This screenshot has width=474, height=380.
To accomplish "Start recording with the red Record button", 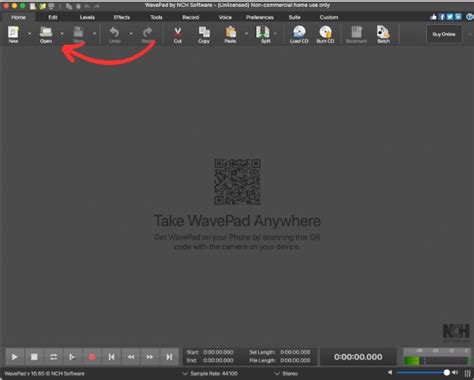I will (x=92, y=357).
